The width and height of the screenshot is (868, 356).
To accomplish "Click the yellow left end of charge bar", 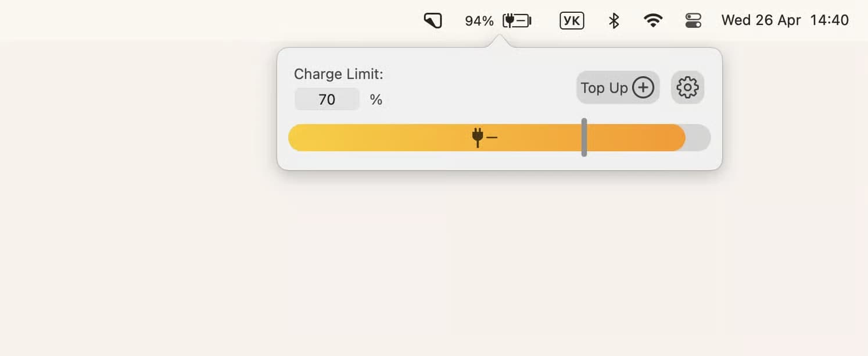I will 308,137.
